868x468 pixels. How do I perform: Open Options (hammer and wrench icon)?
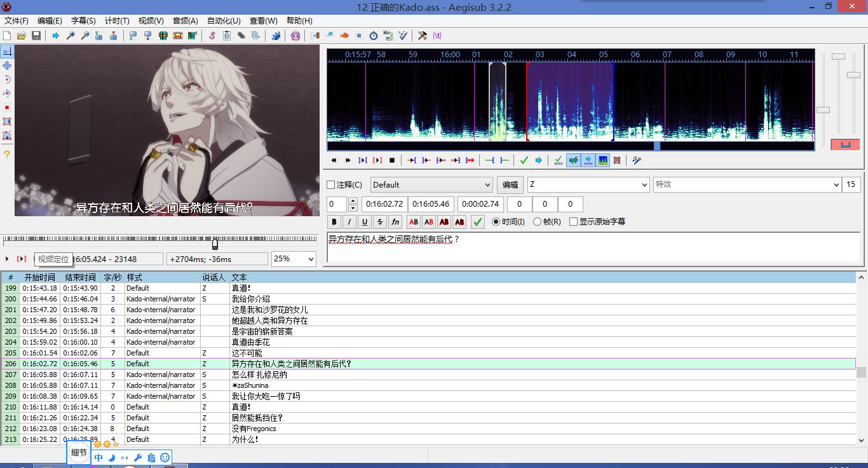pos(423,36)
